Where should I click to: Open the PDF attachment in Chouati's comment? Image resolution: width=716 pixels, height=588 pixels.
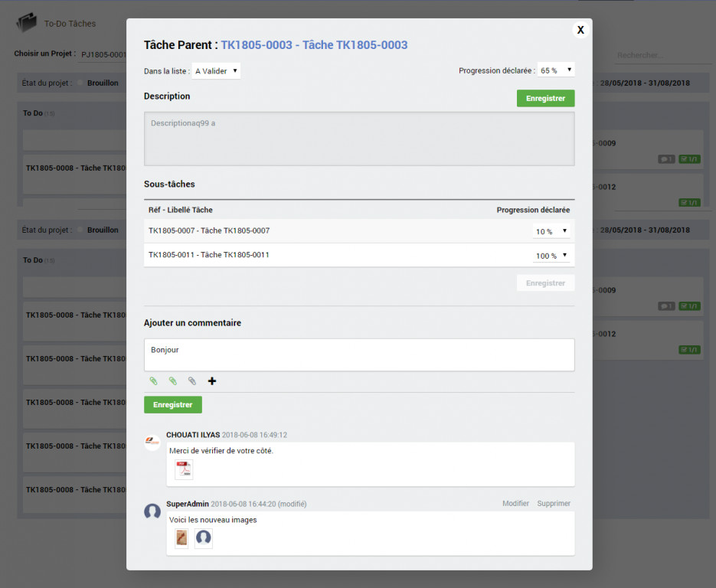pos(184,469)
